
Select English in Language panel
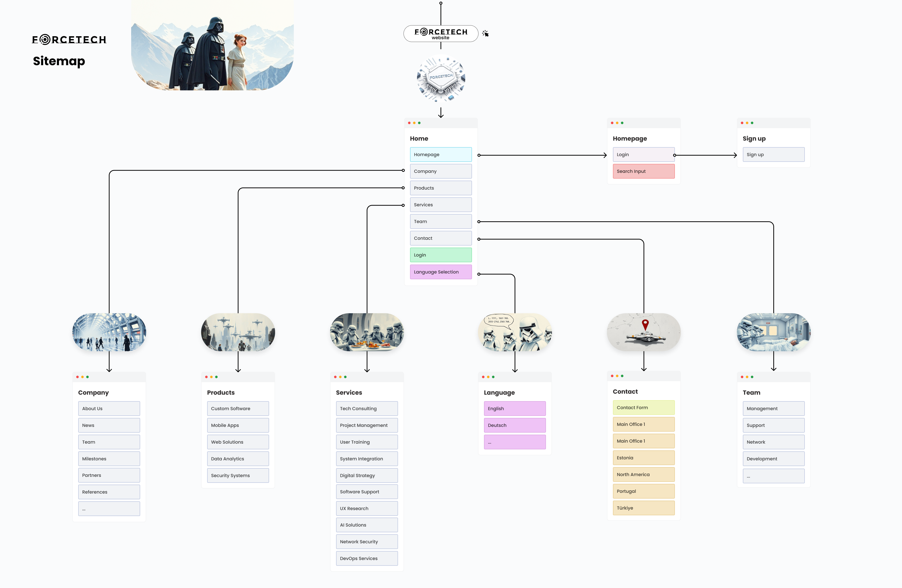[514, 408]
